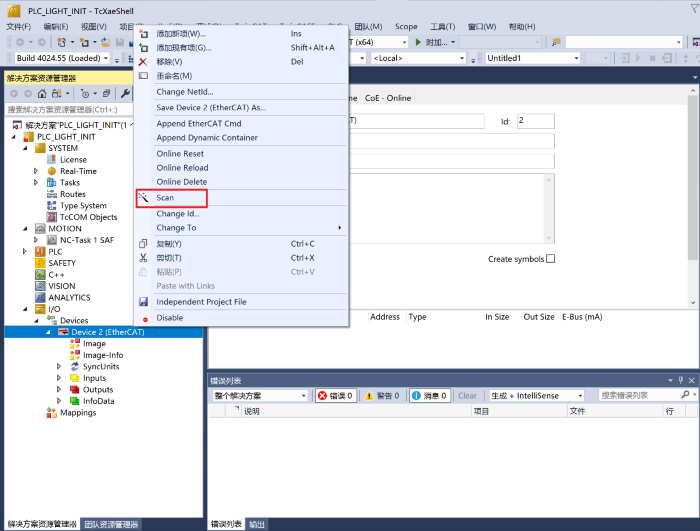Expand the Tasks tree node
The image size is (700, 531).
[x=36, y=183]
